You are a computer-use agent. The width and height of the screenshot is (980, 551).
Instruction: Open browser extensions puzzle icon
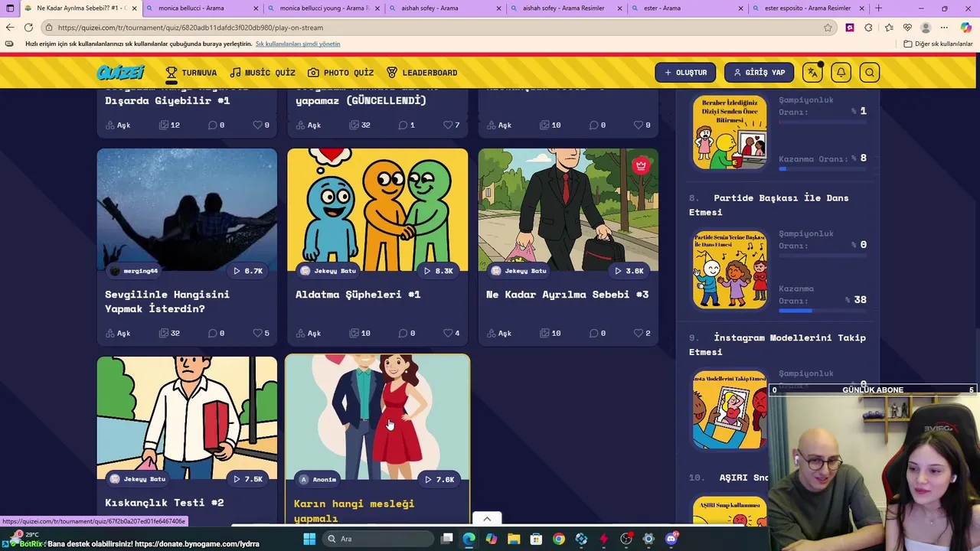tap(868, 28)
